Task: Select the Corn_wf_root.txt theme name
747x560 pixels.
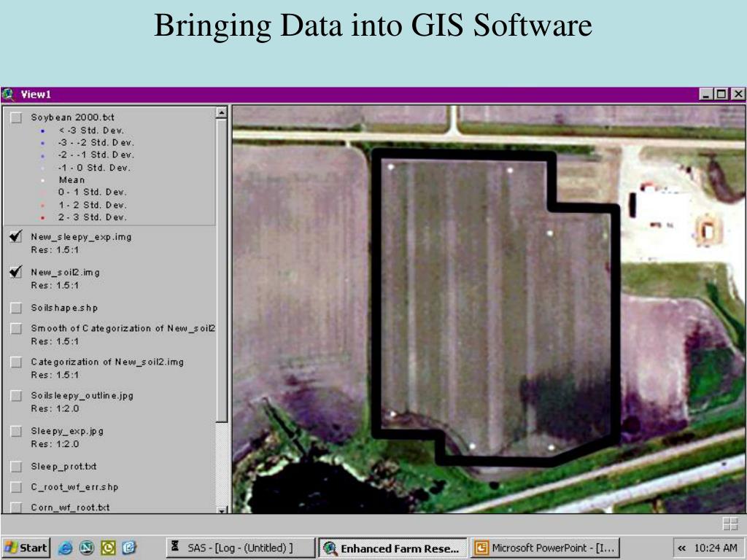Action: [70, 507]
